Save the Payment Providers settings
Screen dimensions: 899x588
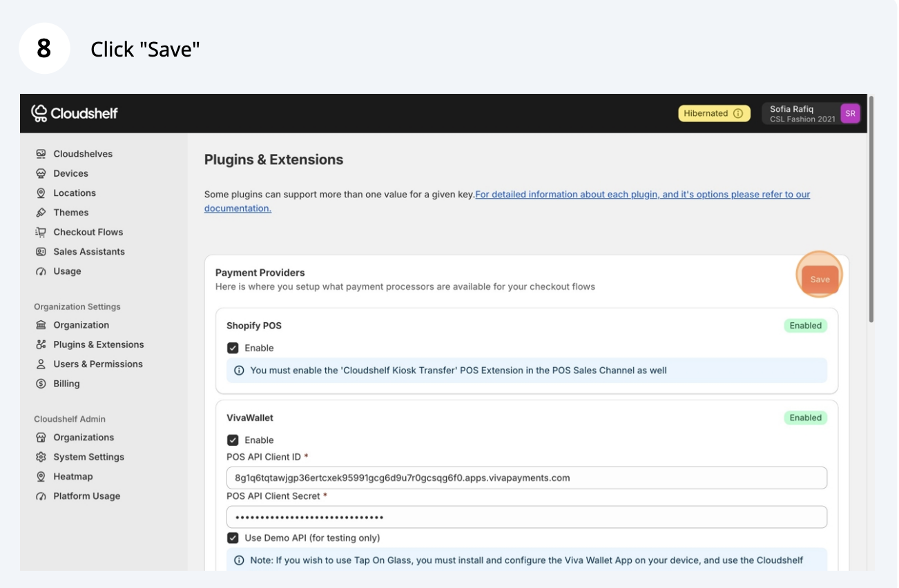820,280
